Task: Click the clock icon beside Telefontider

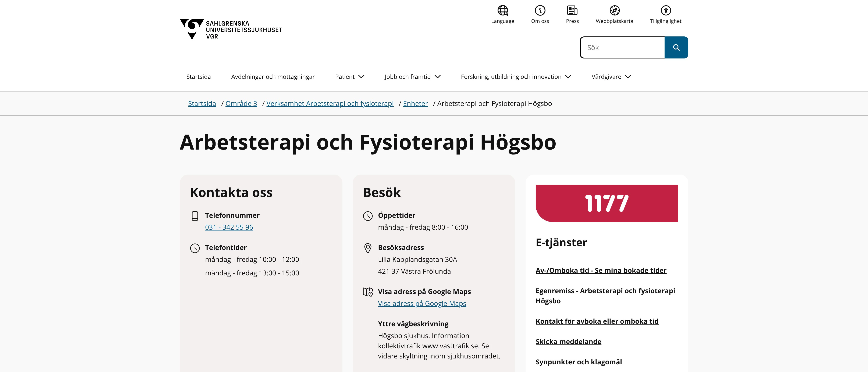Action: tap(195, 248)
